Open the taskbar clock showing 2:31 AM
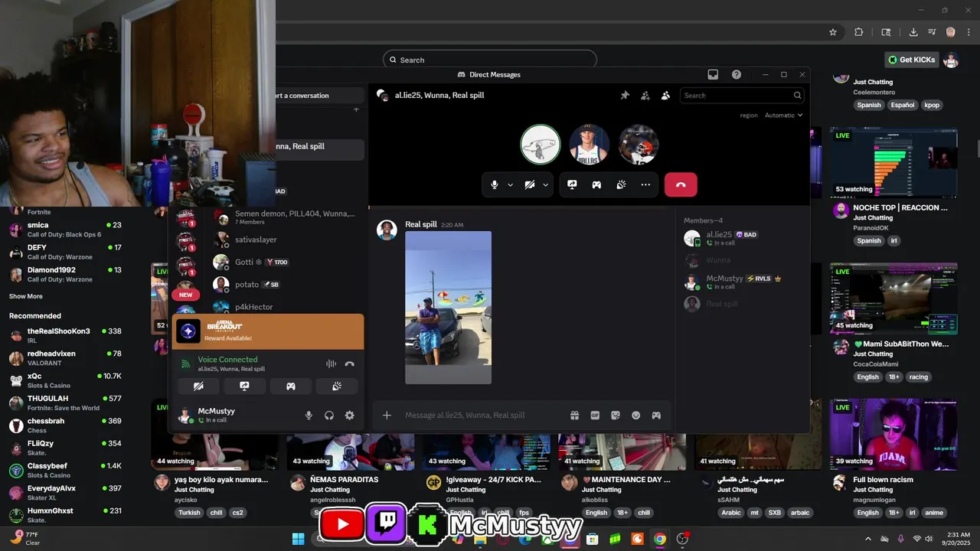This screenshot has width=980, height=551. click(x=958, y=539)
